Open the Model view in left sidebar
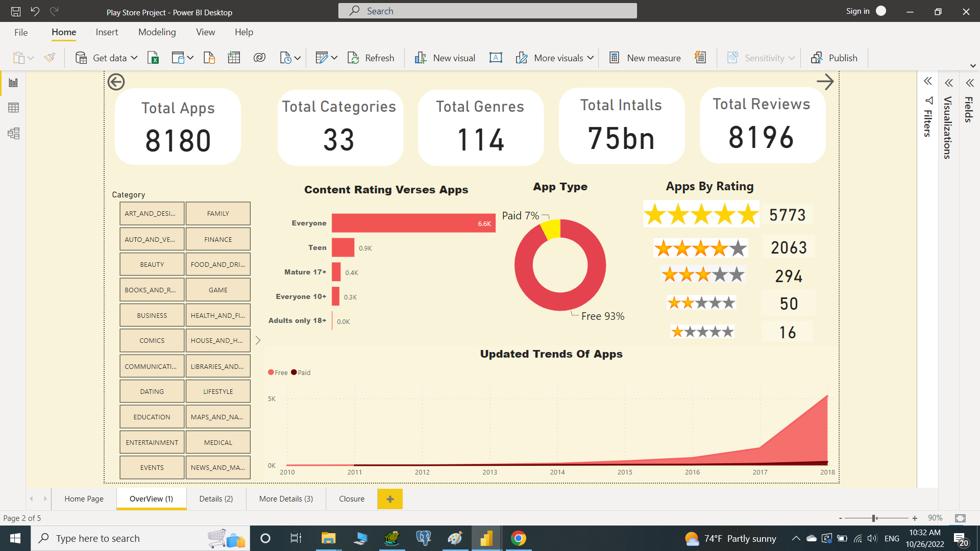Viewport: 980px width, 551px height. tap(14, 133)
